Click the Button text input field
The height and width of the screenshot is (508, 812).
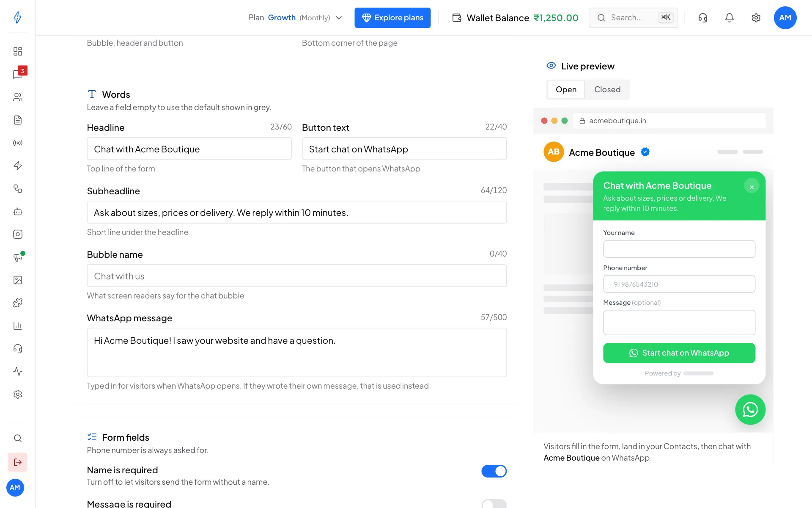pyautogui.click(x=404, y=149)
